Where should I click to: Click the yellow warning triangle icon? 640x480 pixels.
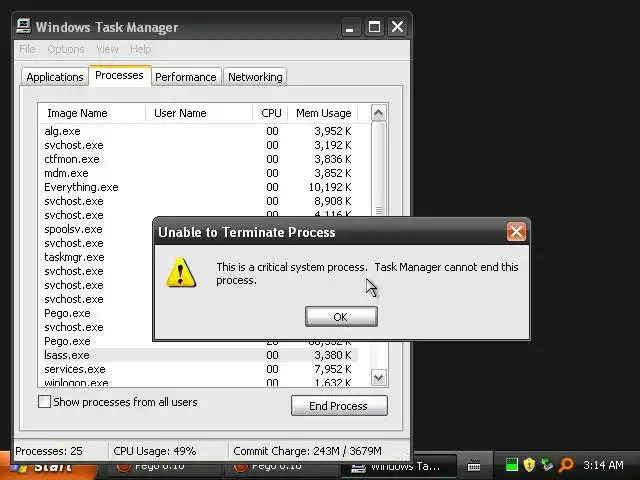[x=181, y=273]
